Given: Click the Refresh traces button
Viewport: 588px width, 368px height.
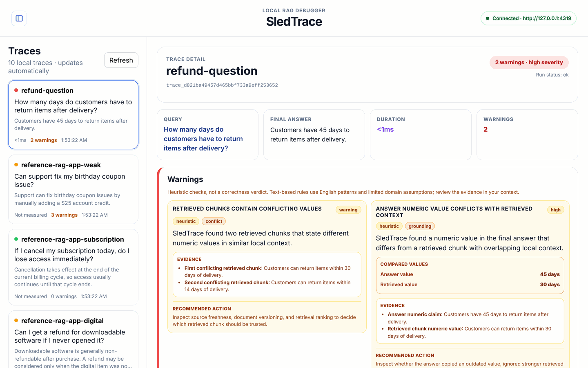Looking at the screenshot, I should pyautogui.click(x=121, y=60).
